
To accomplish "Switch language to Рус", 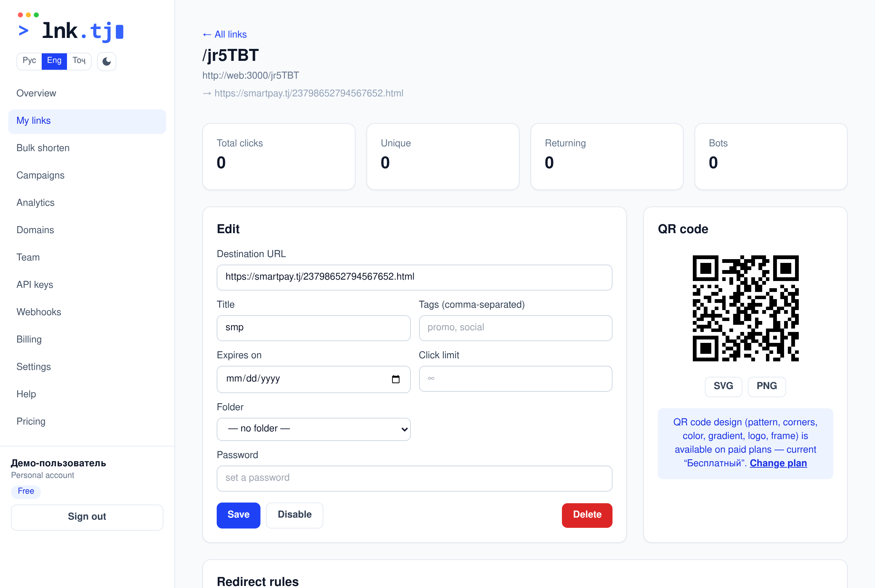I will point(29,61).
